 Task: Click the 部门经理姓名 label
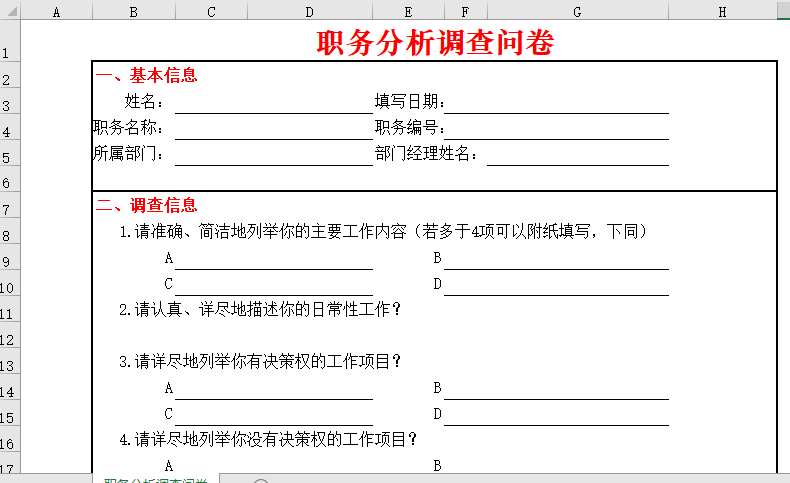click(x=426, y=153)
